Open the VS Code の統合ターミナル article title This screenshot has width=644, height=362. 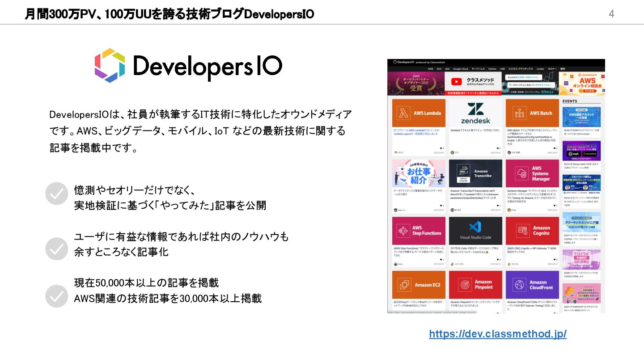coord(475,250)
